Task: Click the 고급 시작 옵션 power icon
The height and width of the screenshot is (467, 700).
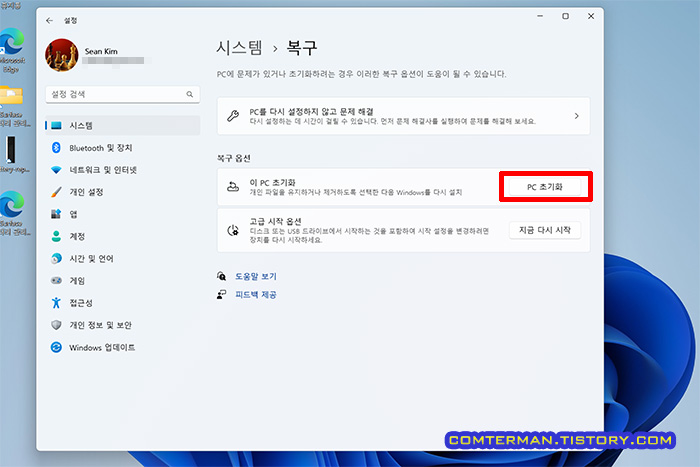Action: tap(233, 230)
